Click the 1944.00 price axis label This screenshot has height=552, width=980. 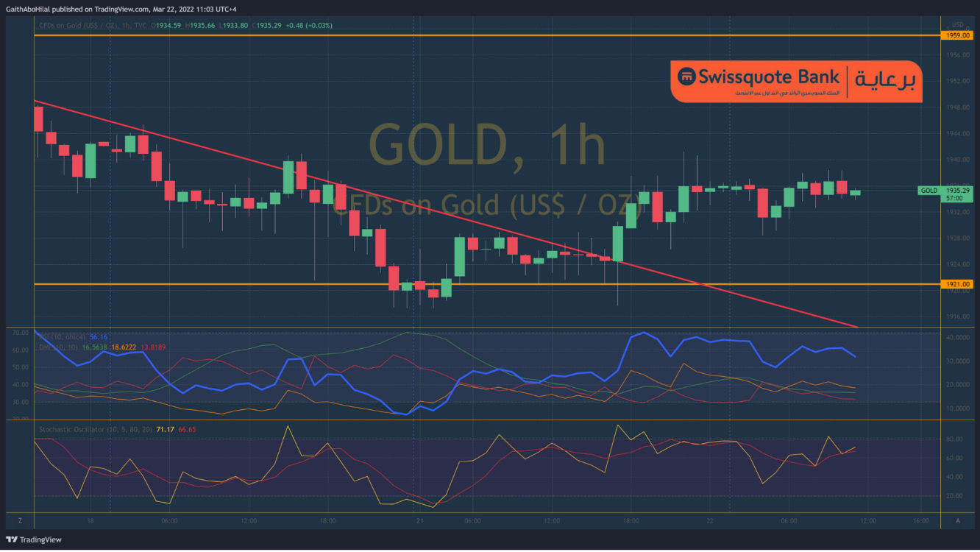(957, 133)
